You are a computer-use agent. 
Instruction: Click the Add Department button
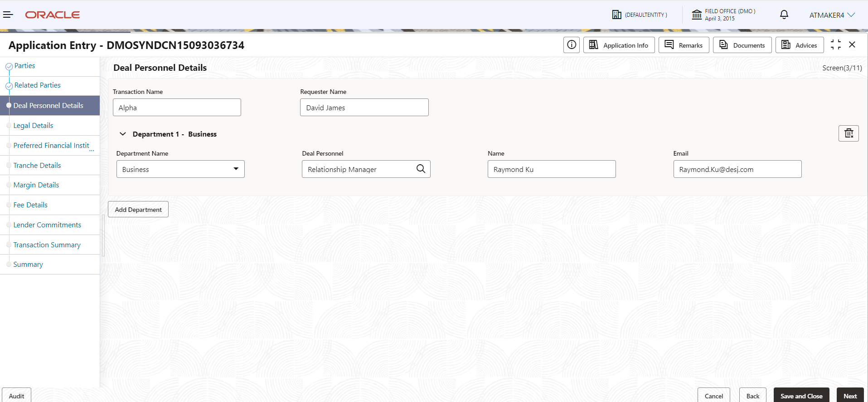point(138,209)
